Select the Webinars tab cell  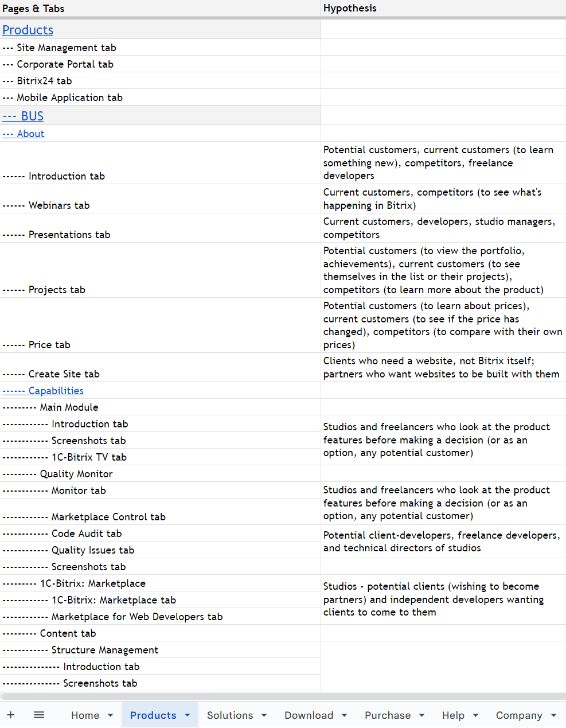point(160,199)
